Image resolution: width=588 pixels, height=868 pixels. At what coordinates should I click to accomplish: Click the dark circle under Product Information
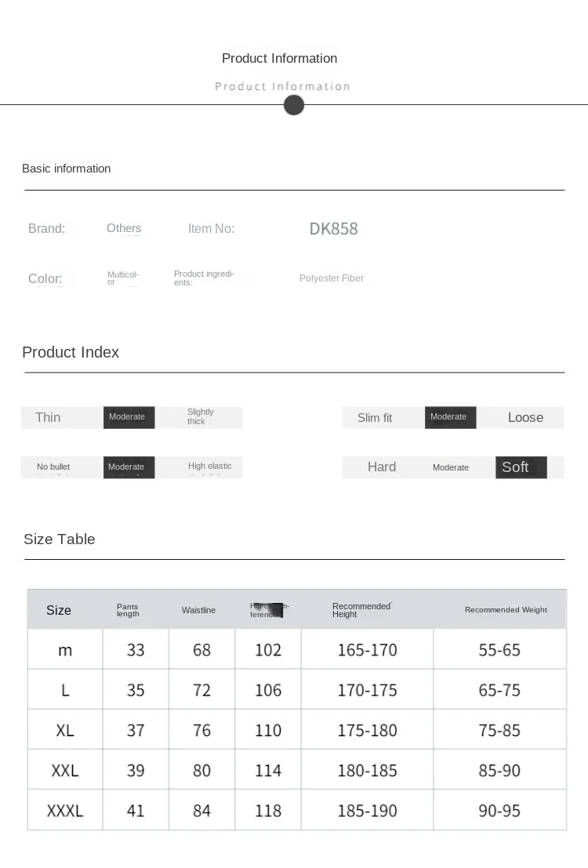tap(294, 105)
